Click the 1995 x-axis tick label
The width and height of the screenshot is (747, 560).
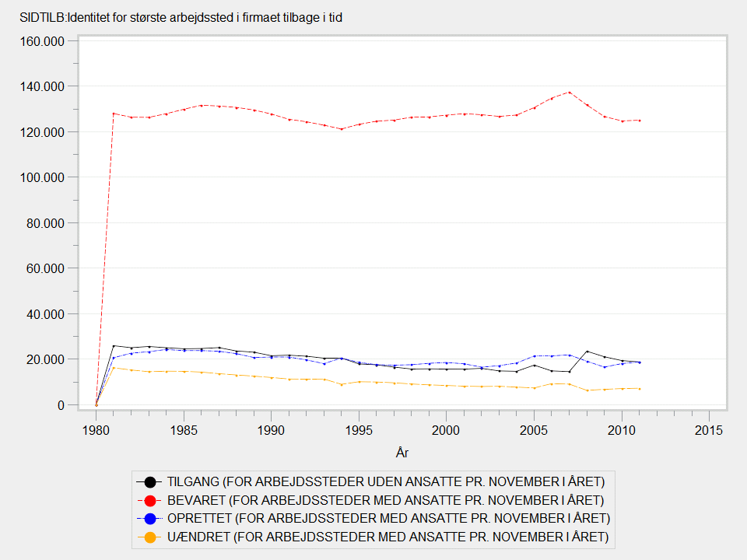(x=358, y=429)
